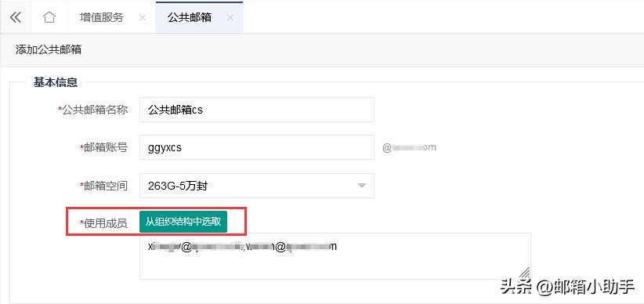The height and width of the screenshot is (304, 644).
Task: Click the 基本信息 section title
Action: [56, 82]
